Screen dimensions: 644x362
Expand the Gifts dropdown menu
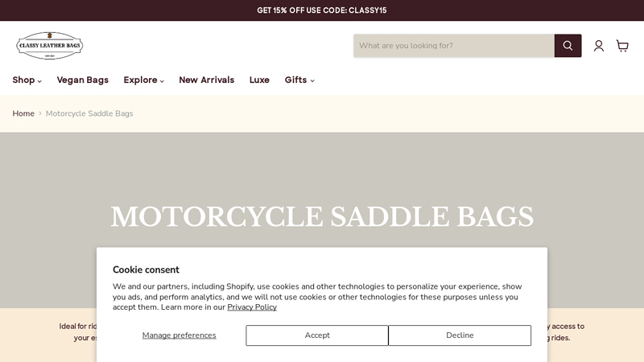[x=299, y=80]
